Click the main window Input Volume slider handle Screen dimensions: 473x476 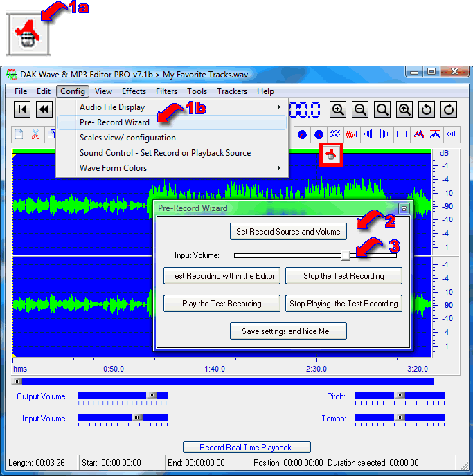point(137,417)
